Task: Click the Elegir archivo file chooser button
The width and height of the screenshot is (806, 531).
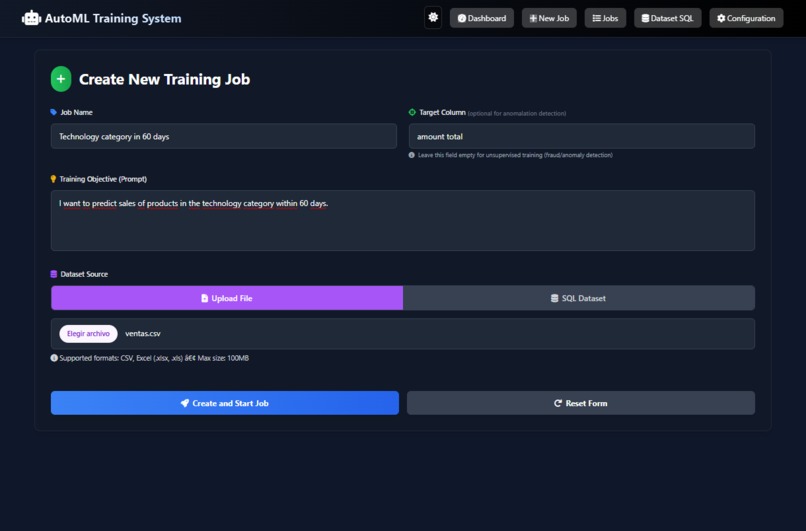Action: tap(88, 334)
